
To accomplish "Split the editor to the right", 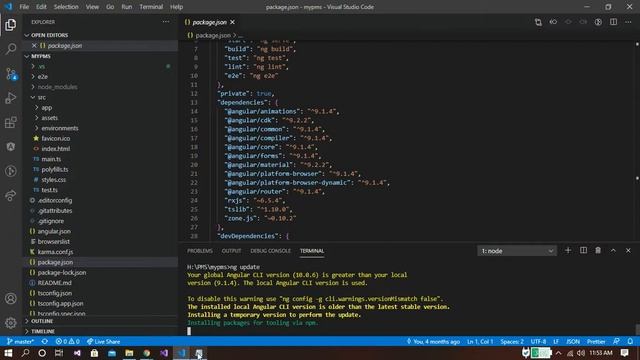I will [613, 22].
